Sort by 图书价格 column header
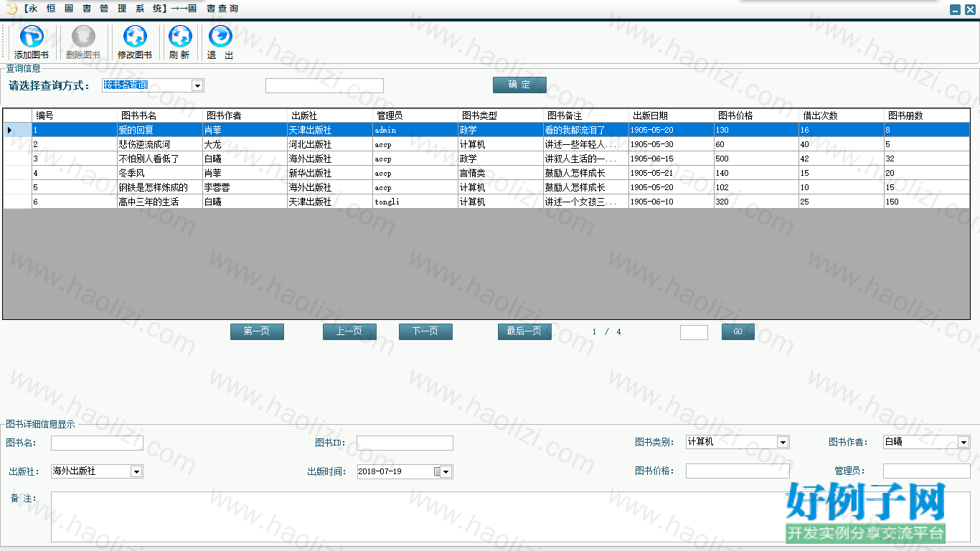The image size is (980, 551). pos(758,116)
